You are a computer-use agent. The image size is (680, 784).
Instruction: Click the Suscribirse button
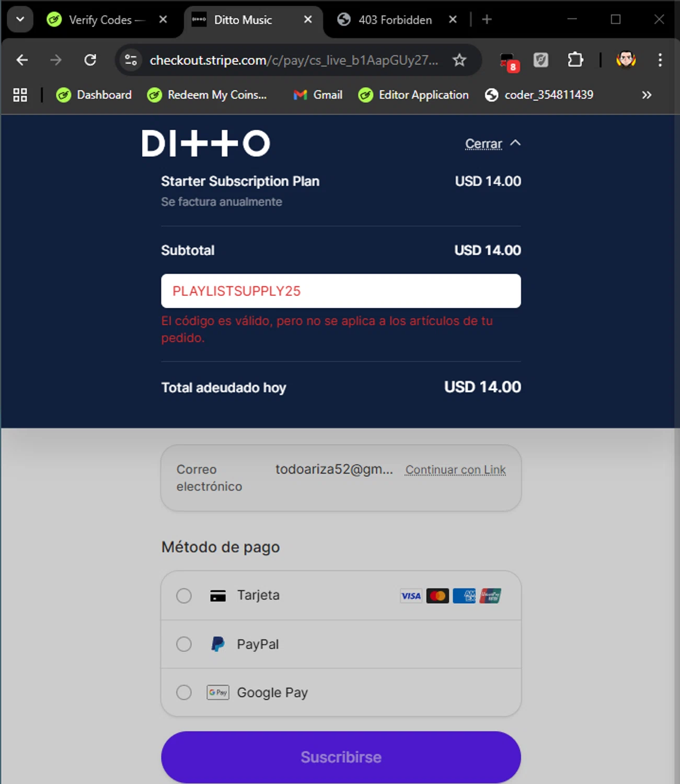[341, 757]
